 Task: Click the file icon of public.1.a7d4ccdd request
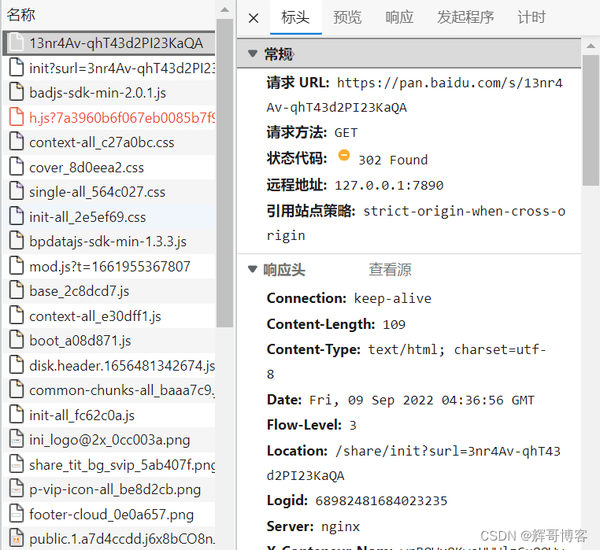[16, 539]
